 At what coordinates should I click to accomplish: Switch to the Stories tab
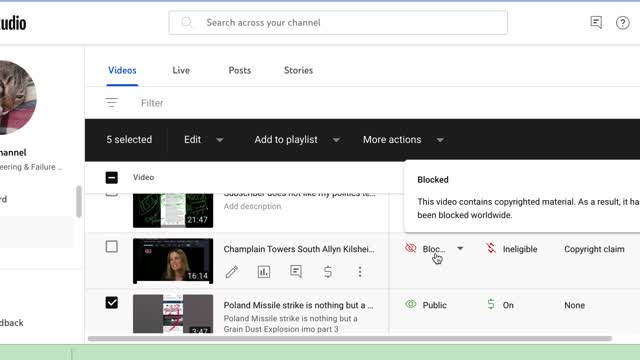pos(298,70)
